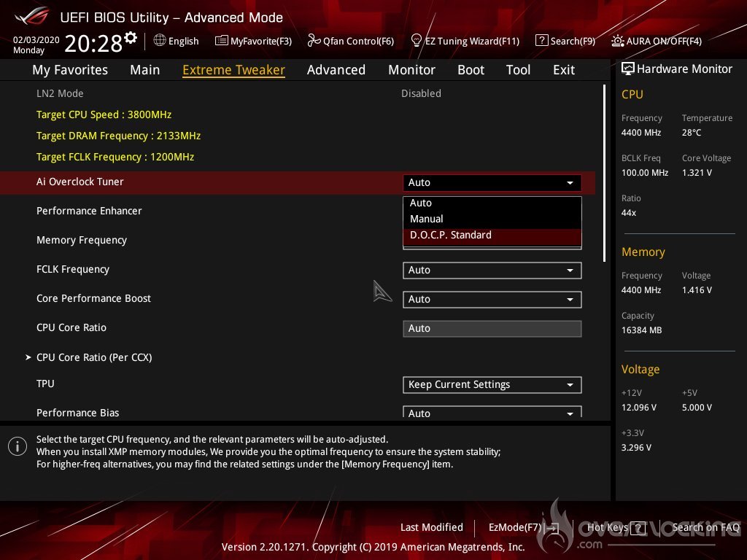Viewport: 747px width, 560px height.
Task: Click the info icon beside help text
Action: (18, 446)
